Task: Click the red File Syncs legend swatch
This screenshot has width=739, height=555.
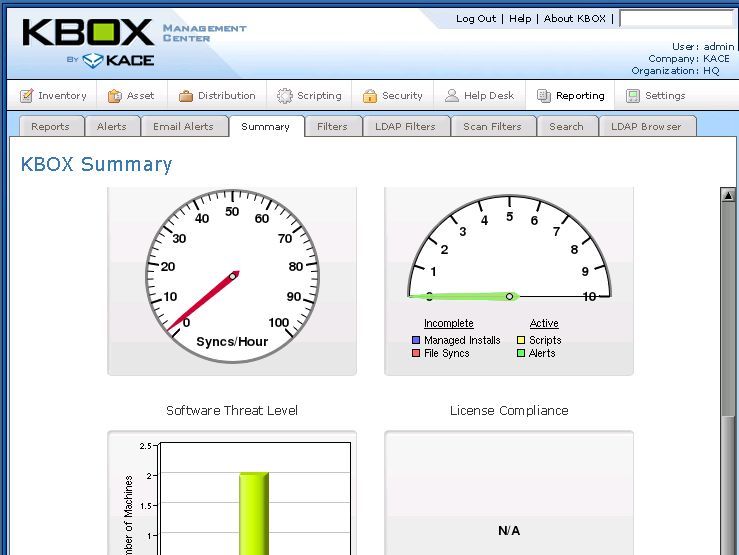Action: click(x=416, y=353)
